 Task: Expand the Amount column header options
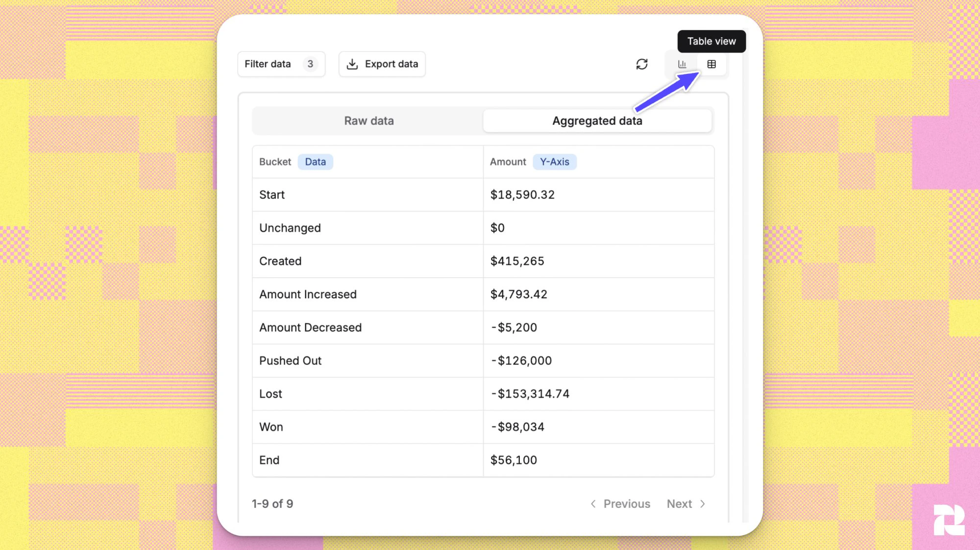(508, 162)
